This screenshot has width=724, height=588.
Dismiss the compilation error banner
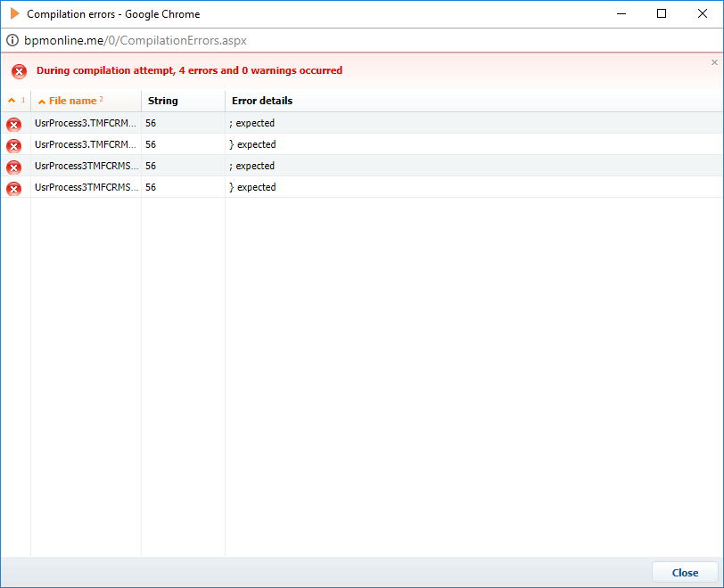point(714,62)
